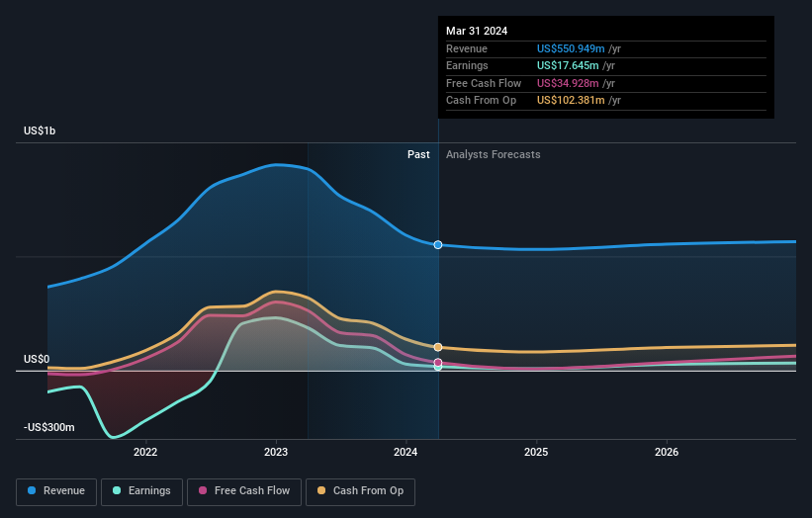Screen dimensions: 812x518
Task: Toggle the Earnings legend button
Action: click(x=141, y=491)
